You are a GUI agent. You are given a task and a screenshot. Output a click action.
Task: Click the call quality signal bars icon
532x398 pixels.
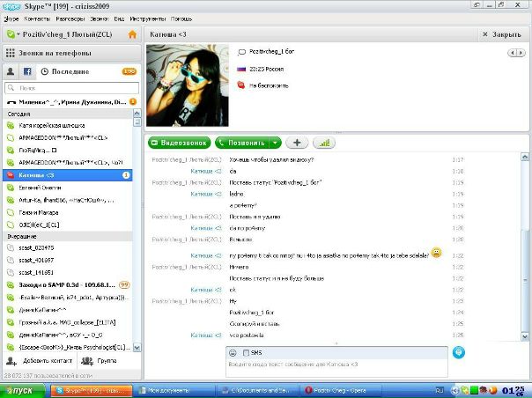(x=323, y=142)
